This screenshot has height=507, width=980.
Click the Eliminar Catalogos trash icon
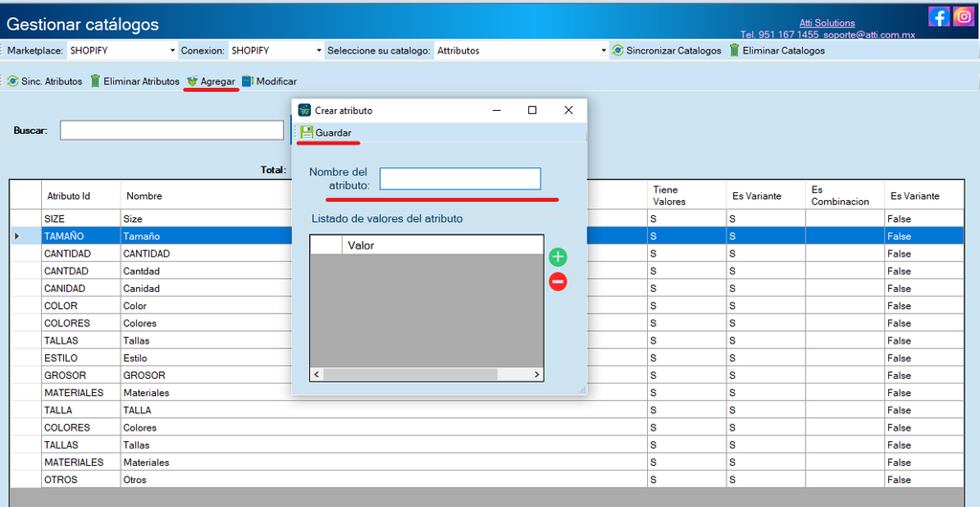[x=734, y=51]
